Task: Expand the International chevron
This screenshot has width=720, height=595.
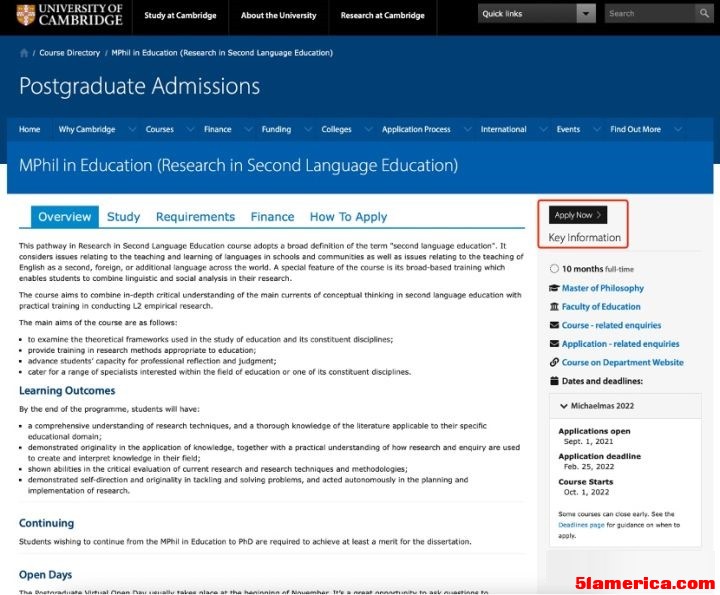Action: coord(543,129)
